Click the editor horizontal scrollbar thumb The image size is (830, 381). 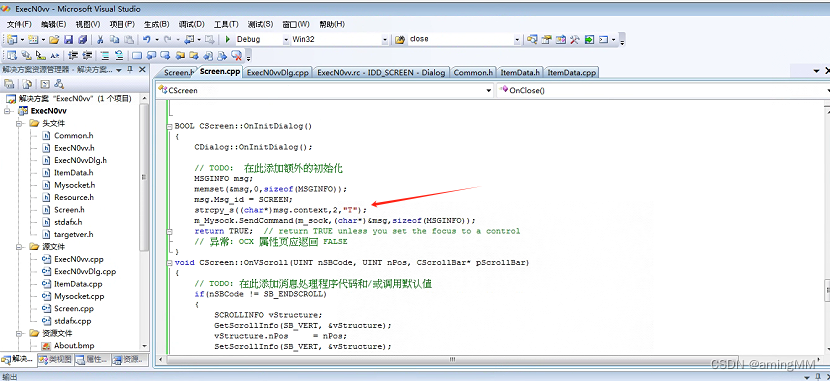click(x=454, y=359)
